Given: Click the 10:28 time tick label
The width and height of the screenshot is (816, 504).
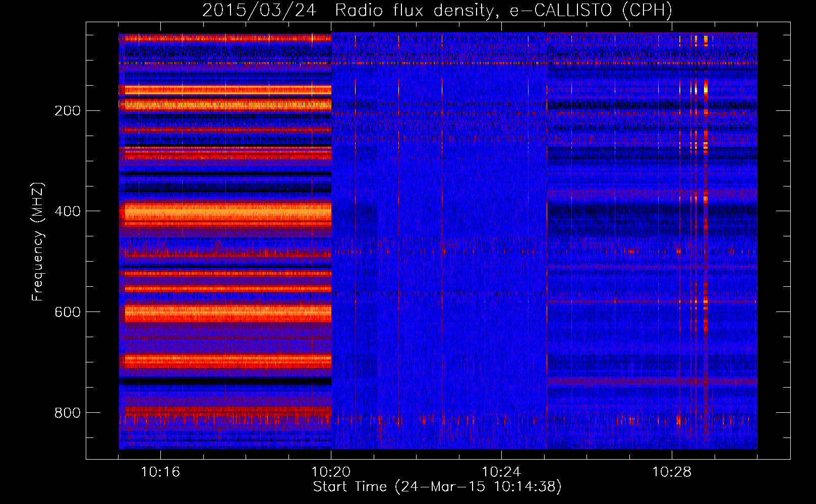Looking at the screenshot, I should [x=672, y=472].
